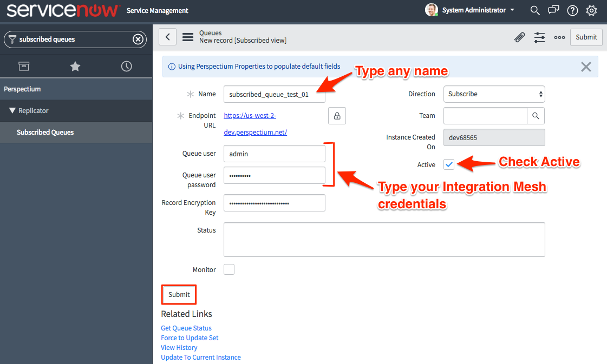The image size is (607, 364).
Task: Open Connect chat icon in header
Action: [553, 10]
